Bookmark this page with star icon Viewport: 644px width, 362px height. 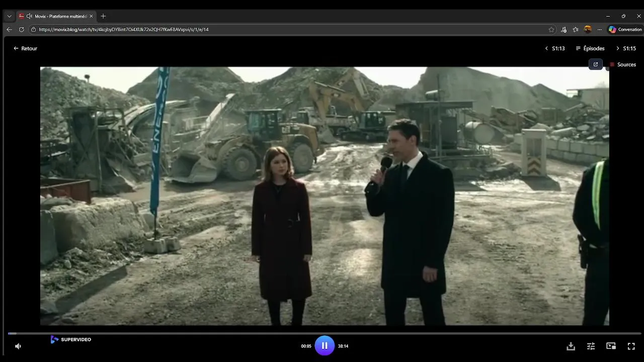click(551, 30)
